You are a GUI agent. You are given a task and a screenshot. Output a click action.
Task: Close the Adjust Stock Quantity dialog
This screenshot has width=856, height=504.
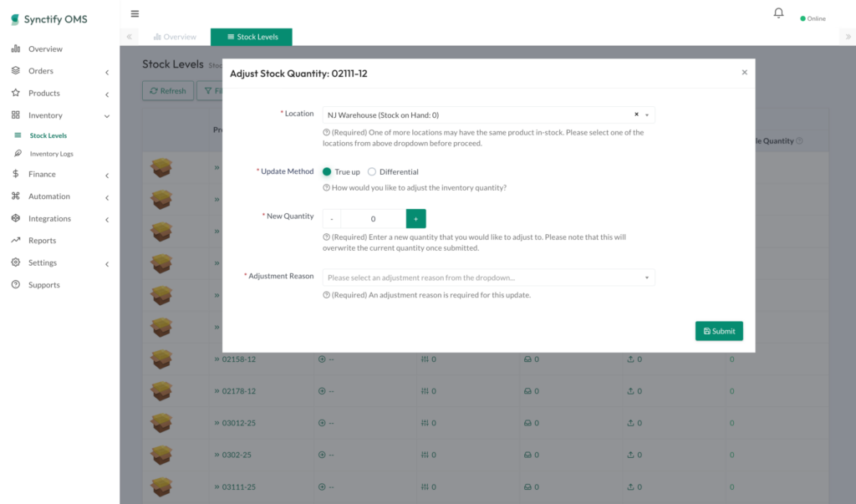coord(745,72)
